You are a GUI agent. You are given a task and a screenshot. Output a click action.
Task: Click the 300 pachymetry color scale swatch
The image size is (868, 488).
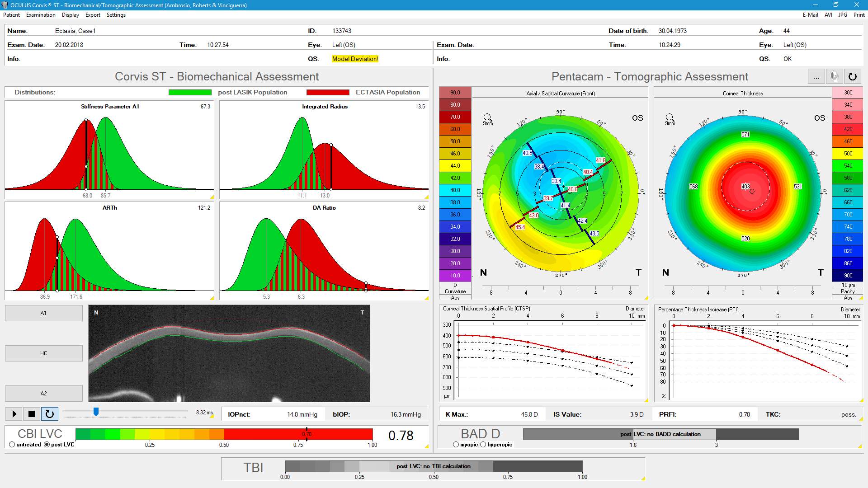click(848, 93)
